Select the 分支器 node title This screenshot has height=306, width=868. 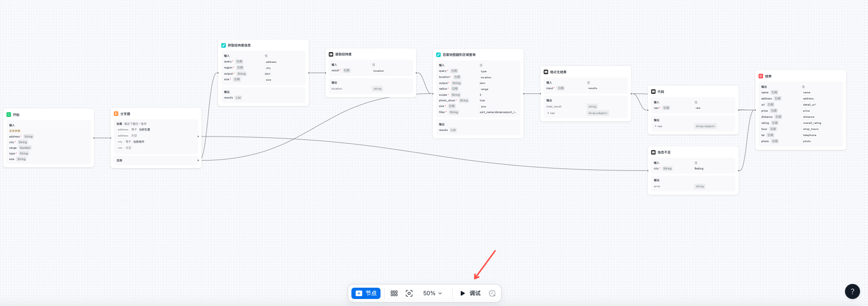[125, 114]
